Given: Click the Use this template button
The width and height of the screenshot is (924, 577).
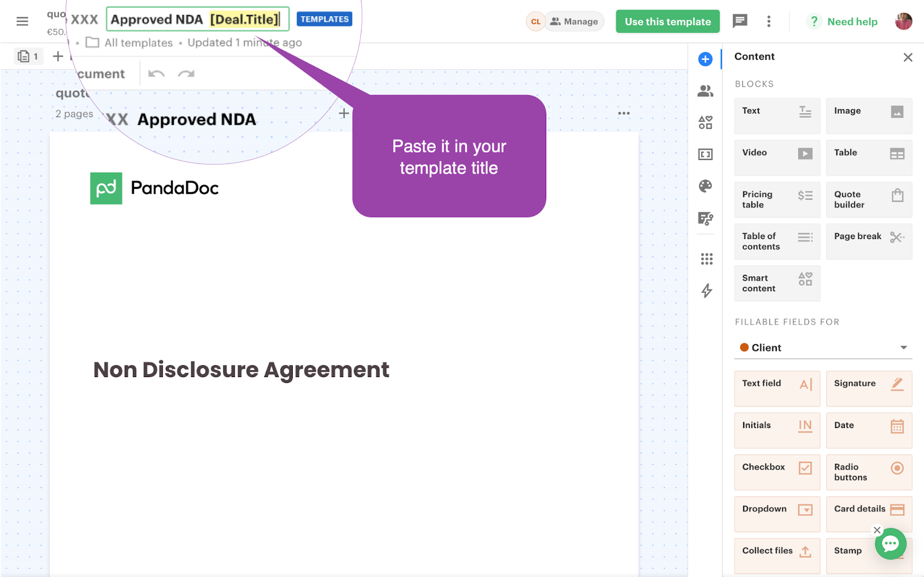Looking at the screenshot, I should pyautogui.click(x=668, y=21).
